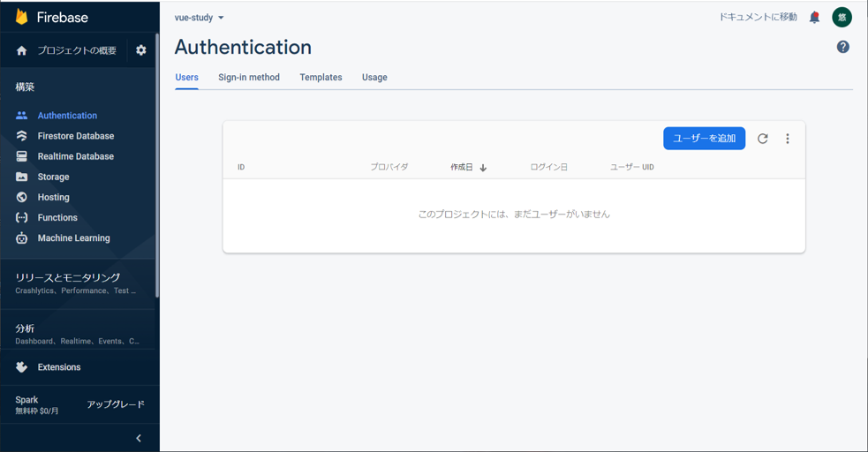Viewport: 868px width, 452px height.
Task: Click ドキュメントに移動 link
Action: (759, 17)
